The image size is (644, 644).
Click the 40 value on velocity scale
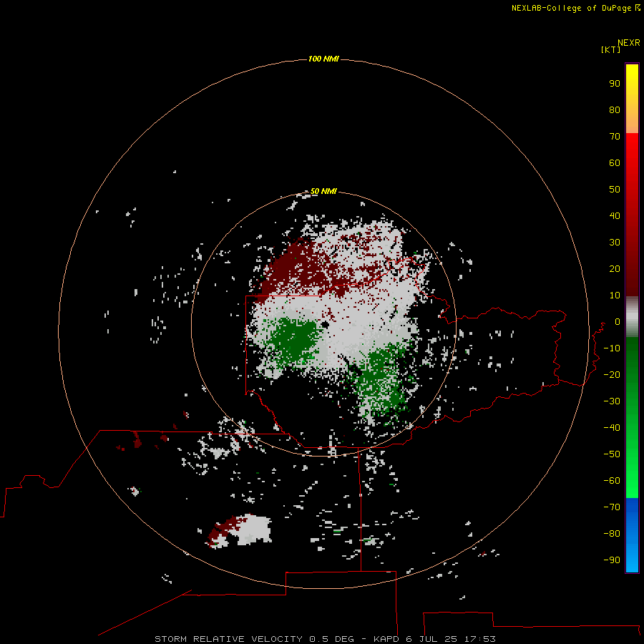point(615,215)
